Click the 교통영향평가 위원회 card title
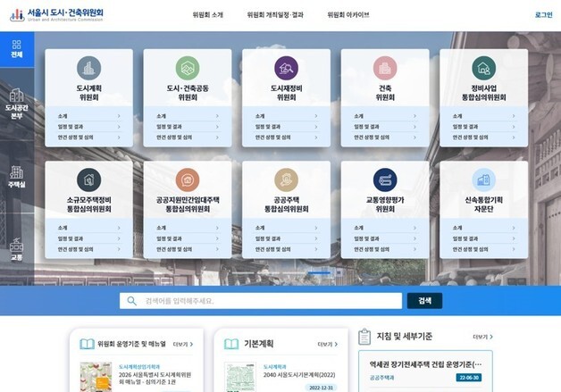Image resolution: width=561 pixels, height=392 pixels. [385, 204]
